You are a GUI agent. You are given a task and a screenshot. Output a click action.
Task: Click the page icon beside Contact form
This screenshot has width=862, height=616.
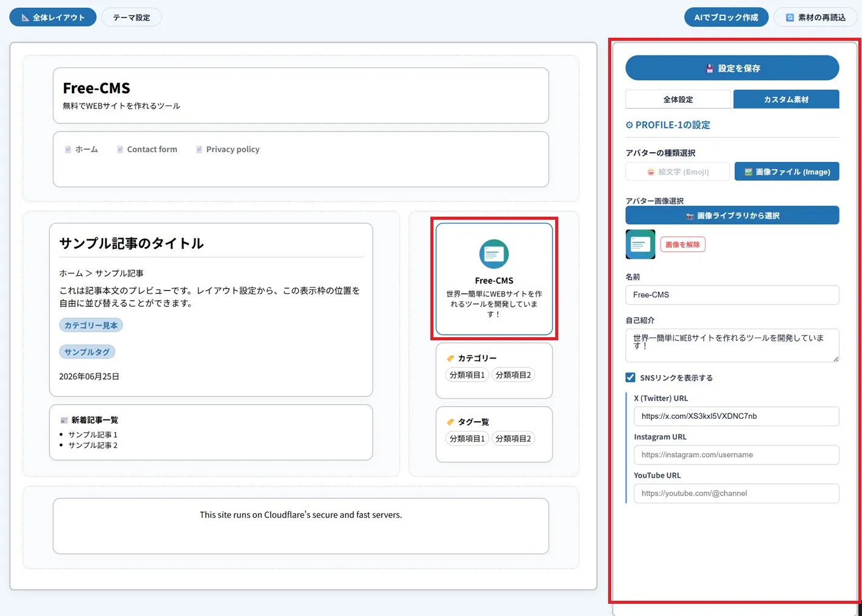(120, 149)
